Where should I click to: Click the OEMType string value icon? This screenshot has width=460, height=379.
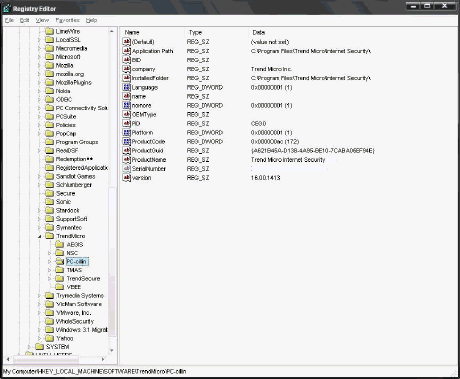126,114
